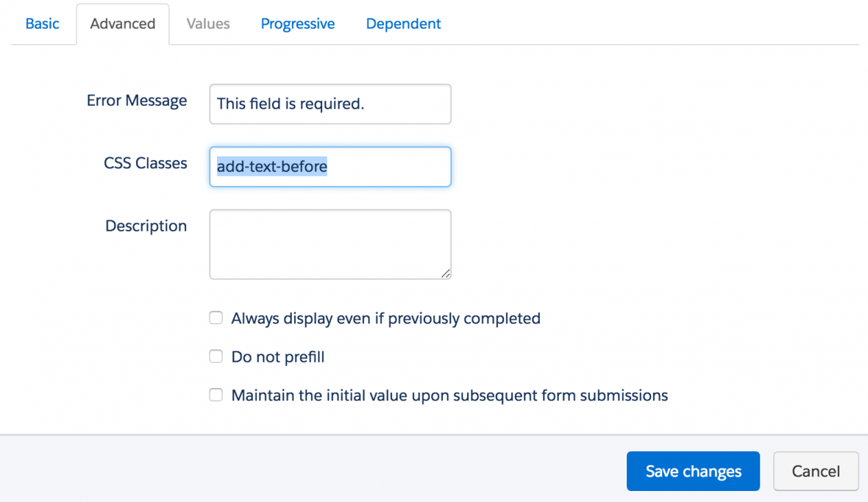Check the 'Do not prefill' option

pyautogui.click(x=216, y=356)
